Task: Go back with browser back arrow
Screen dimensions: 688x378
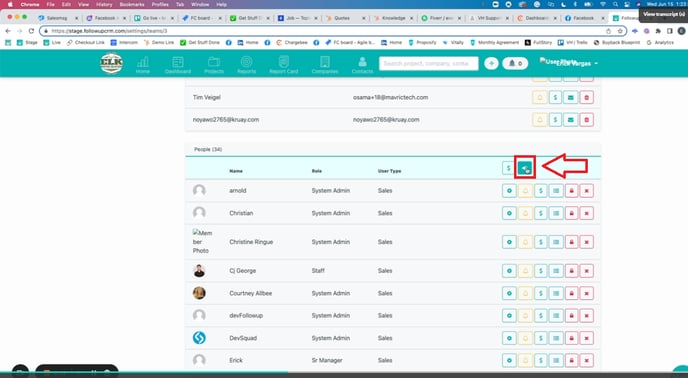Action: (8, 31)
